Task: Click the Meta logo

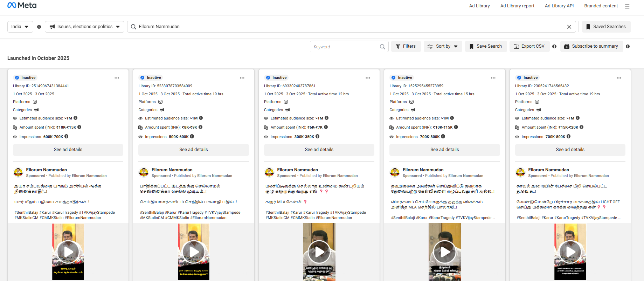Action: tap(22, 5)
